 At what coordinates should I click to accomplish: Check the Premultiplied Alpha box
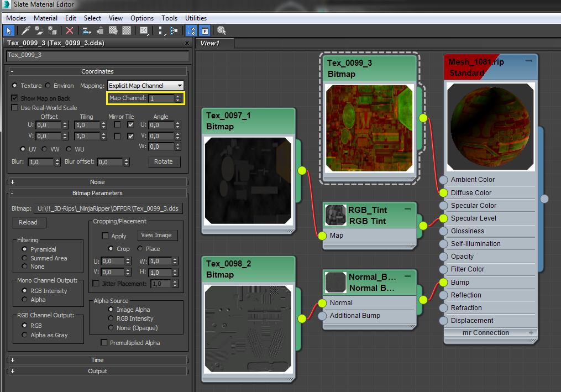point(104,343)
